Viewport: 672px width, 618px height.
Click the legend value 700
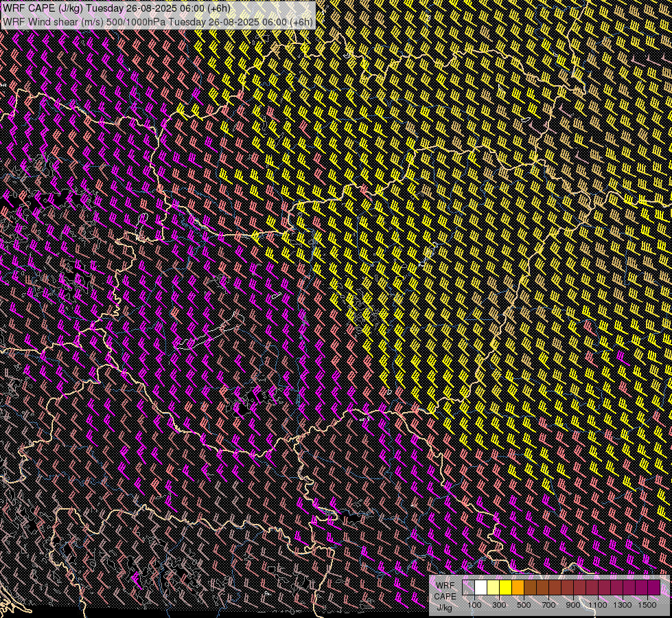[548, 605]
